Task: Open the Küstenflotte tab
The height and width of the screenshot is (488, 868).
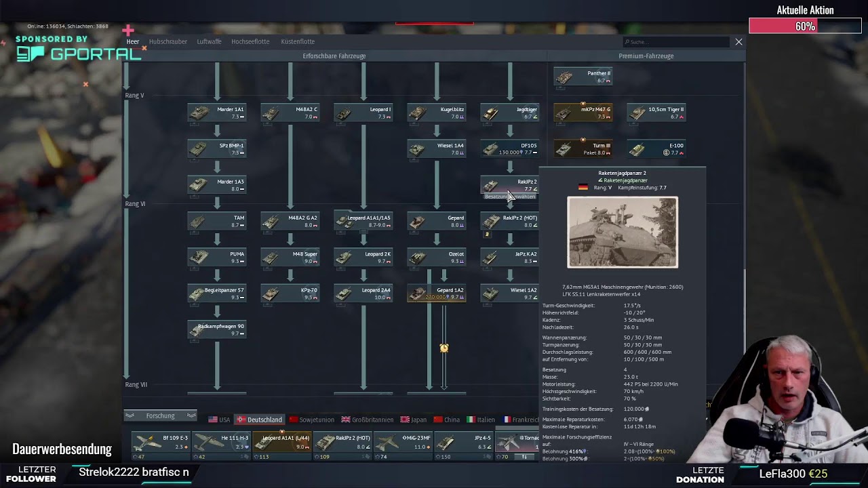Action: tap(298, 41)
